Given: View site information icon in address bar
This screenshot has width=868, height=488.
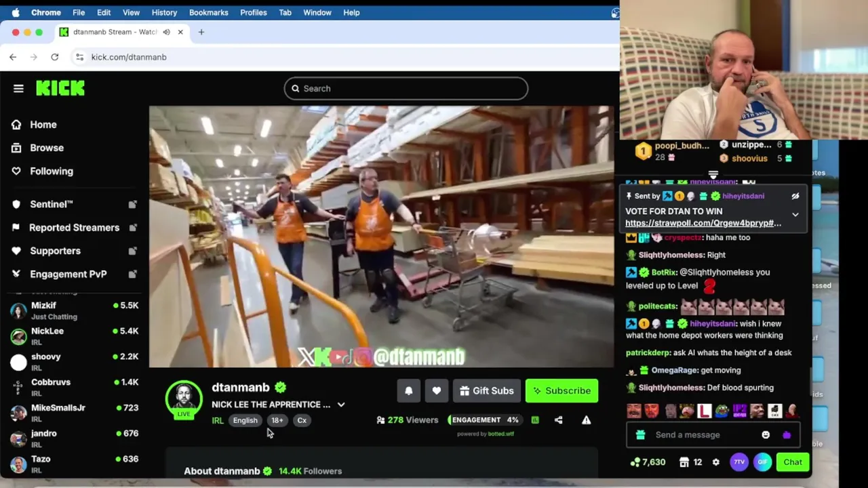Looking at the screenshot, I should click(x=79, y=57).
